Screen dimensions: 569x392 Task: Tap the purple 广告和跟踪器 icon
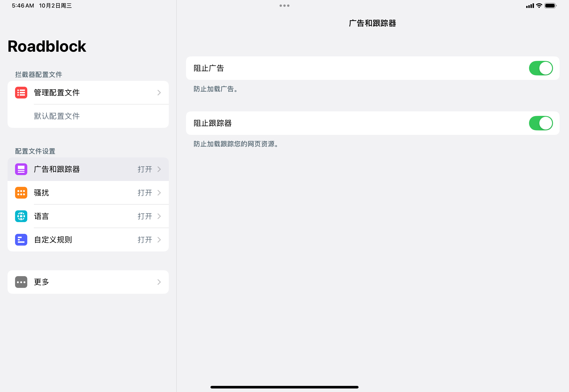[21, 169]
